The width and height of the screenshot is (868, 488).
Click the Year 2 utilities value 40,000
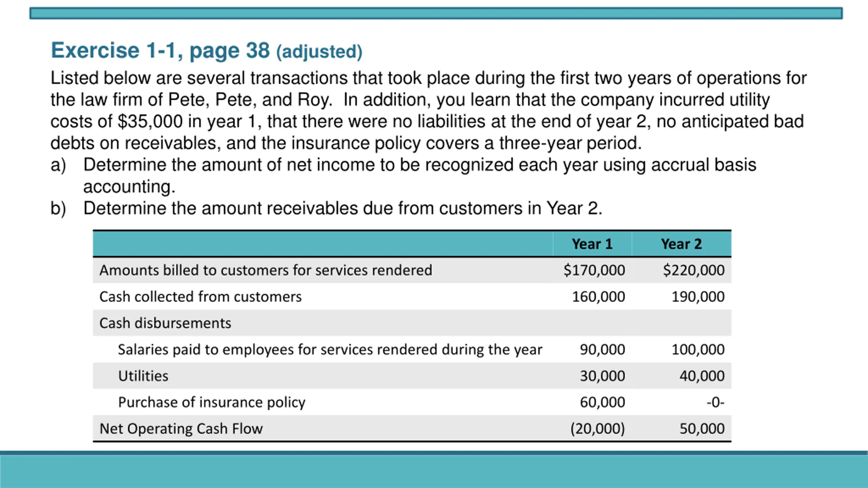702,376
